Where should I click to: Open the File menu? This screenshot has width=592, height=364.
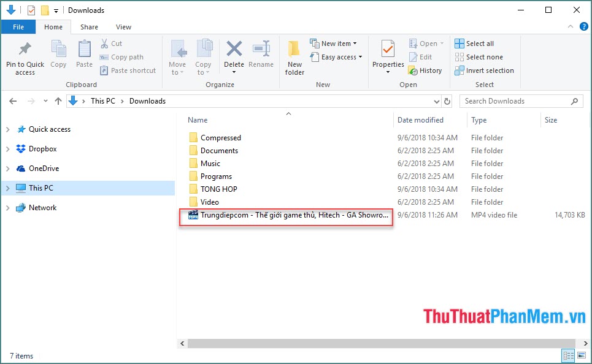(x=18, y=26)
